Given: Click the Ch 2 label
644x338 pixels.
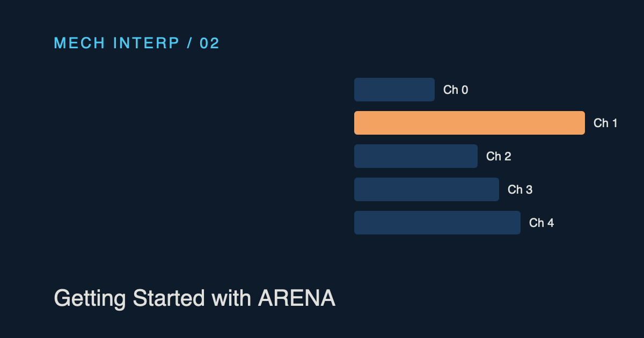Looking at the screenshot, I should click(499, 157).
